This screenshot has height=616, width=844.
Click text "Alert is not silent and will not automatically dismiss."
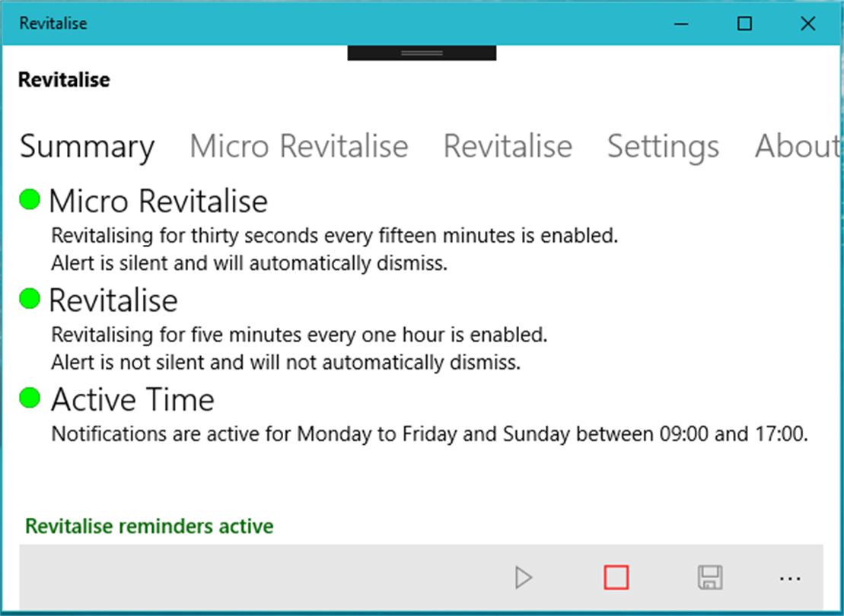[x=286, y=362]
